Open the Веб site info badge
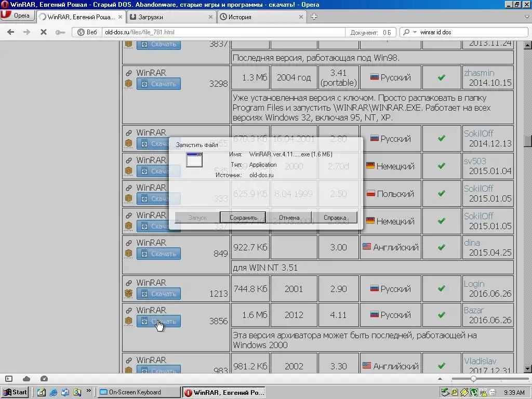The width and height of the screenshot is (532, 399). tap(87, 32)
